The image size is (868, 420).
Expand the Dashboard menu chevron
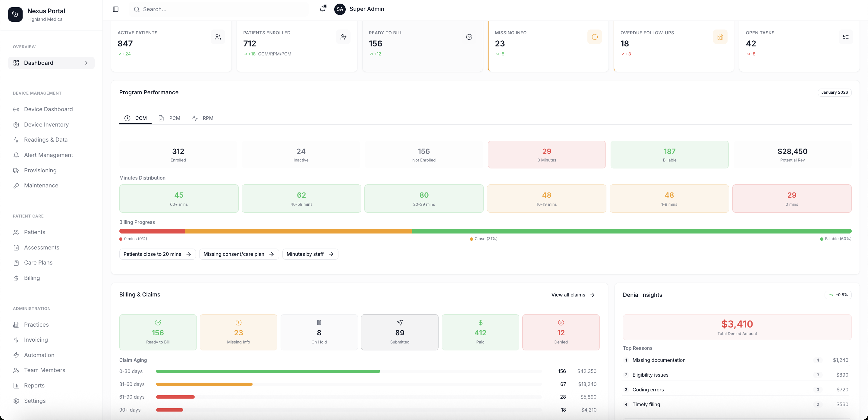(86, 63)
